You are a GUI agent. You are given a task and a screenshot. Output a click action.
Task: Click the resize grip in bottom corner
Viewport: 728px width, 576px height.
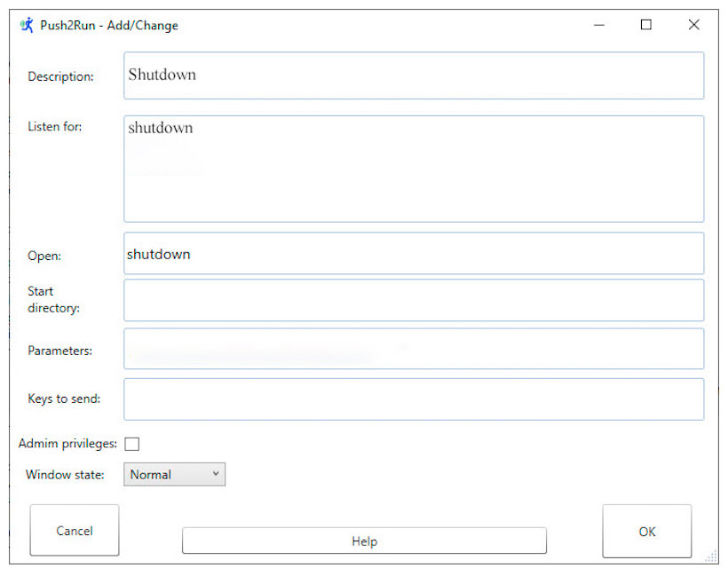click(711, 556)
